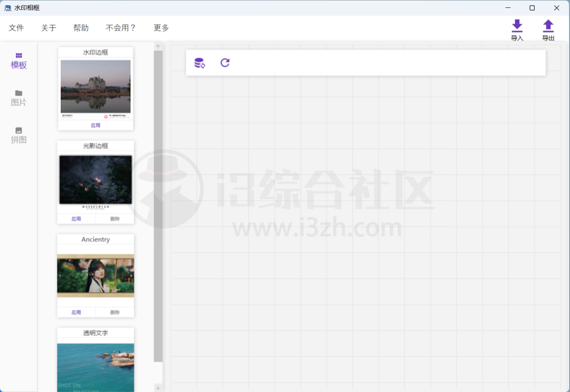The image size is (570, 392).
Task: Click the template list scroll-up arrow
Action: click(158, 46)
